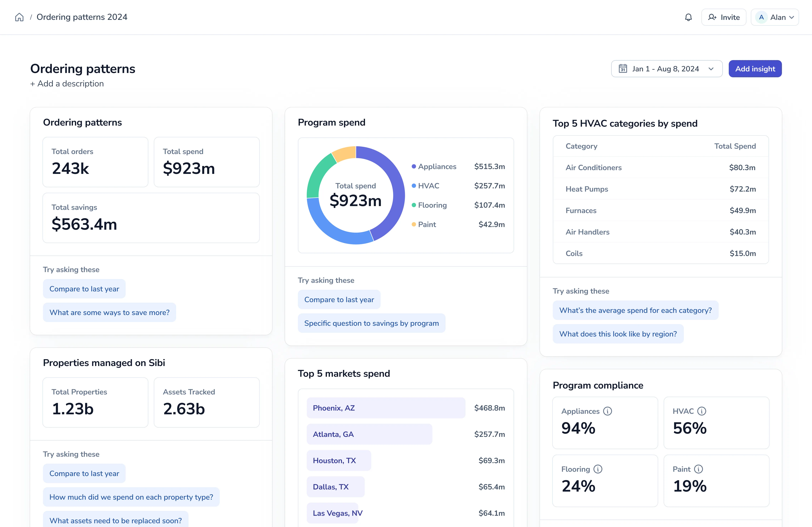Click Add insight button
Screen dimensions: 812x527
[x=755, y=69]
